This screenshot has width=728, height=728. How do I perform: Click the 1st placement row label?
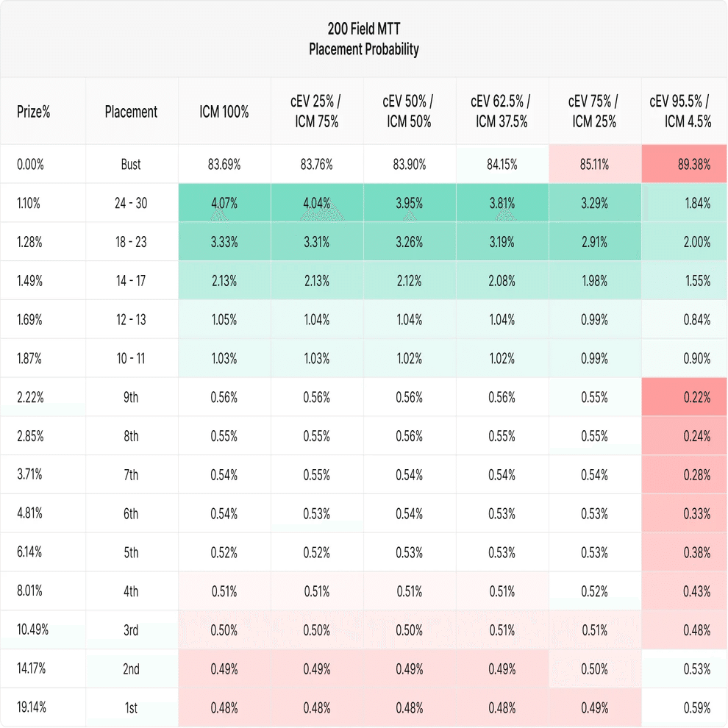click(x=131, y=708)
